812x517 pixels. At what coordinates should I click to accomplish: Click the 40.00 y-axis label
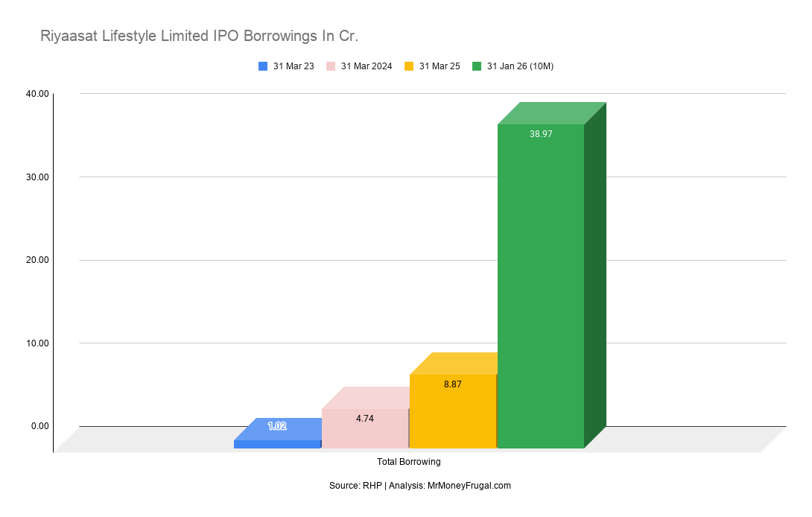37,94
